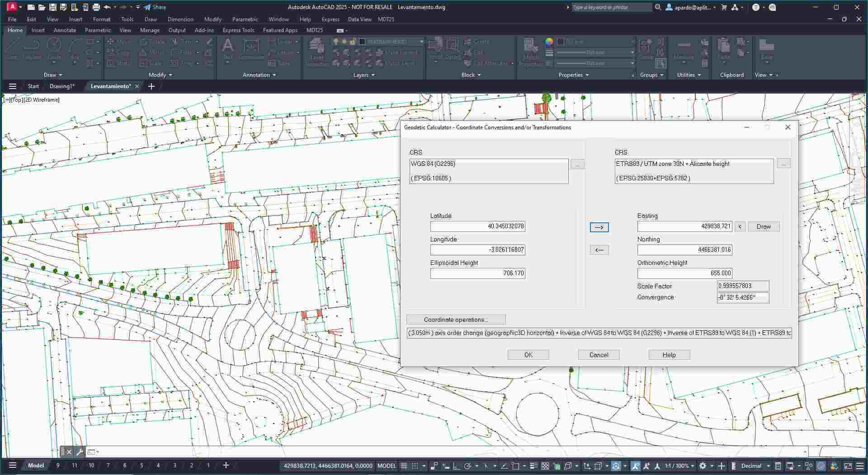
Task: Toggle snap mode in status bar
Action: tap(415, 466)
